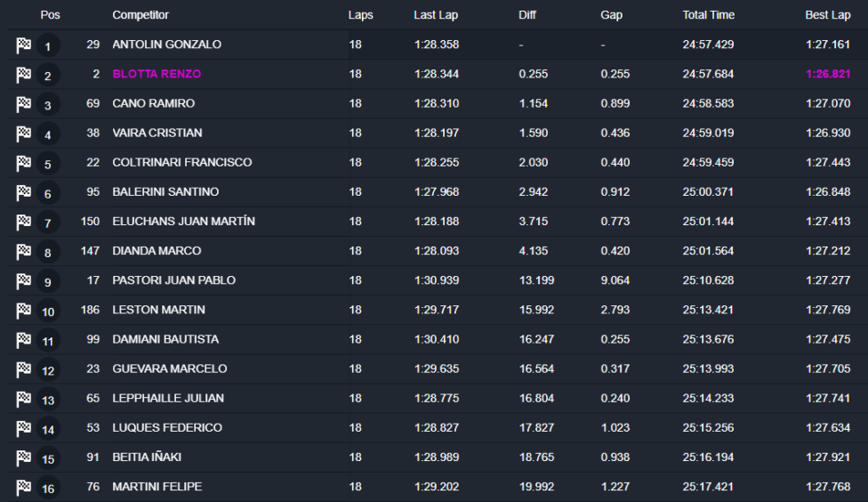Screen dimensions: 868x502
Task: Click the checkered flag icon for ANTOLIN GONZALO
Action: point(24,45)
